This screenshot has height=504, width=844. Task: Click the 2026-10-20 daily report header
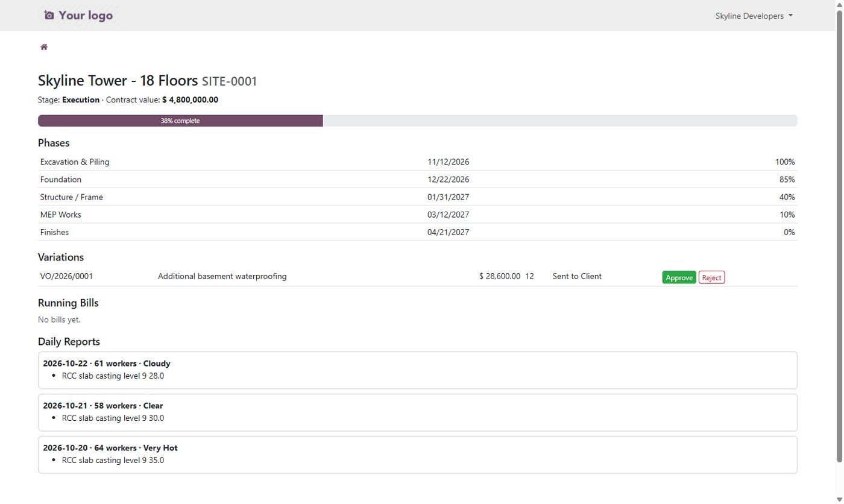coord(110,448)
